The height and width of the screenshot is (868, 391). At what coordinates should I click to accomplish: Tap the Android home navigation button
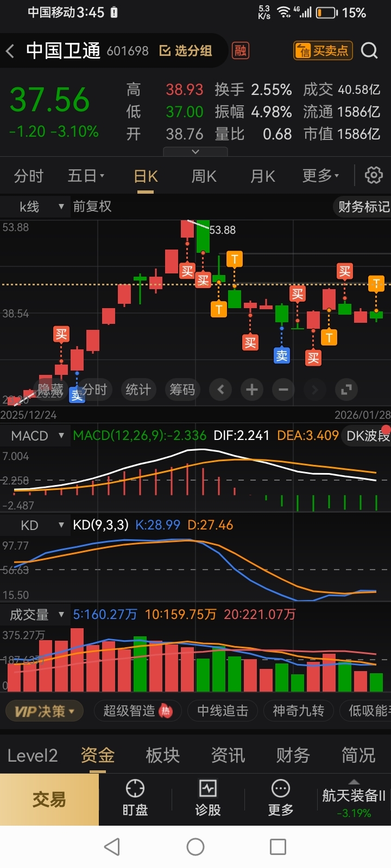[x=195, y=847]
